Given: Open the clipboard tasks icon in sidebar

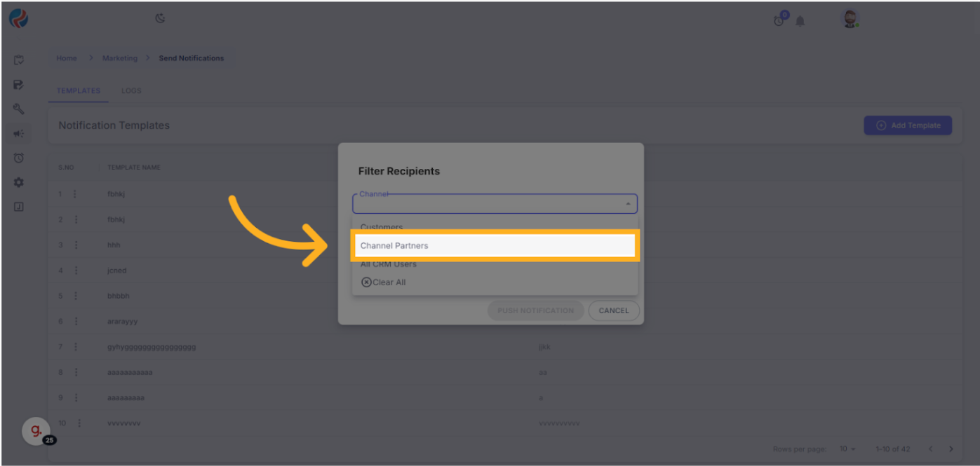Looking at the screenshot, I should coord(19,60).
